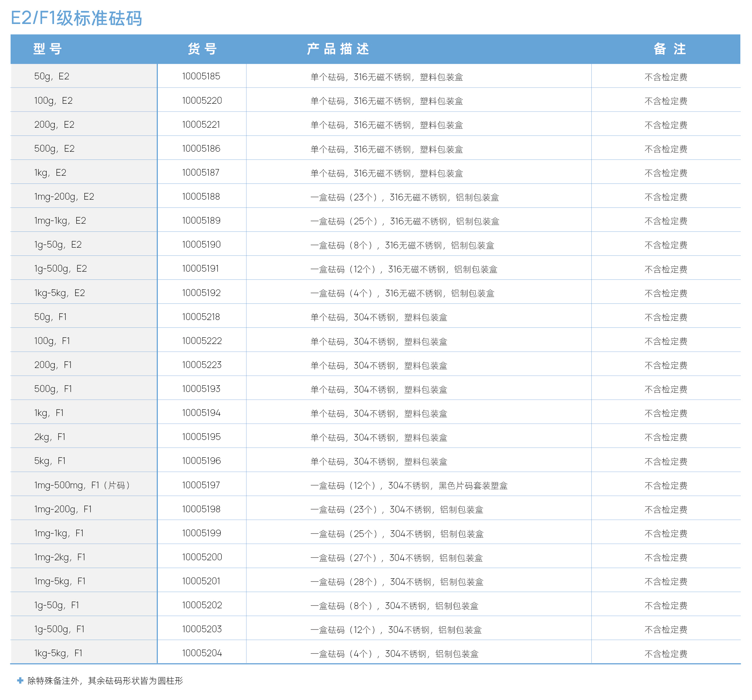Click the 备注 column header
This screenshot has height=700, width=752.
669,49
